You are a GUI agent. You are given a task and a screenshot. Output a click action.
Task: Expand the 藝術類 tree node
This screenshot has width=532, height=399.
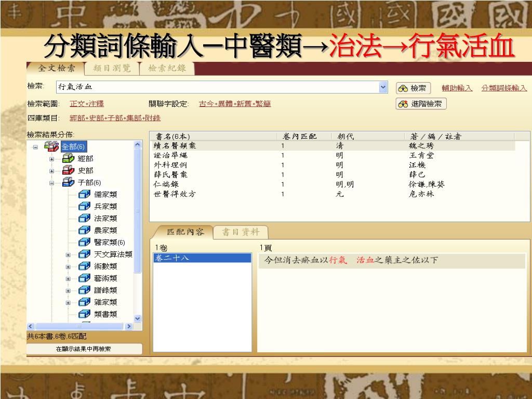click(68, 278)
